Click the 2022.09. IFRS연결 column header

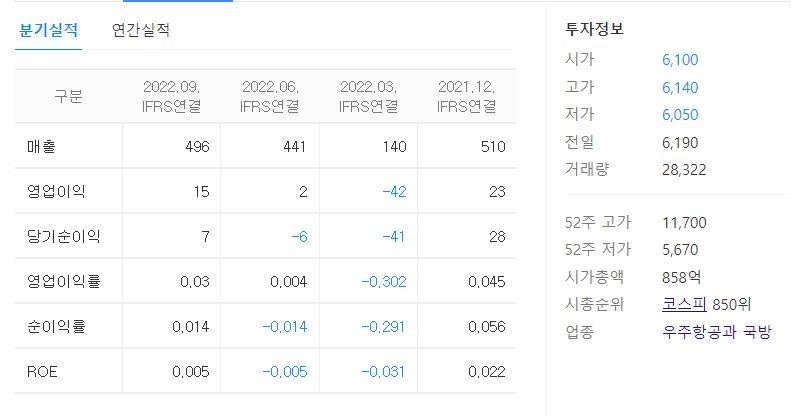pos(172,96)
